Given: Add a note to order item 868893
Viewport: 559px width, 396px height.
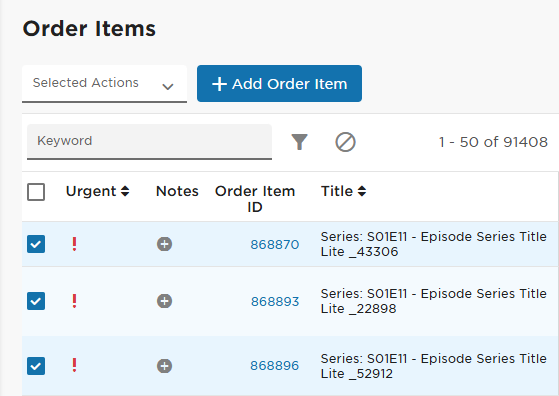Looking at the screenshot, I should click(x=164, y=301).
